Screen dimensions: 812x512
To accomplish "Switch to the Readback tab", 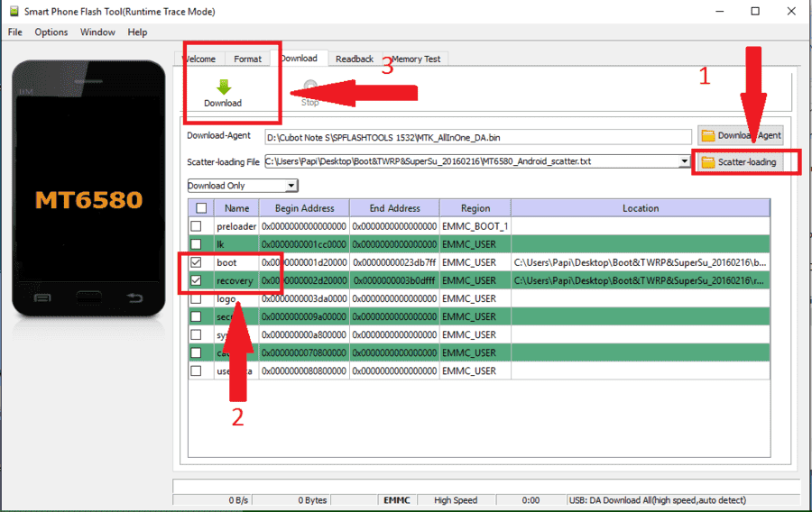I will click(x=355, y=59).
